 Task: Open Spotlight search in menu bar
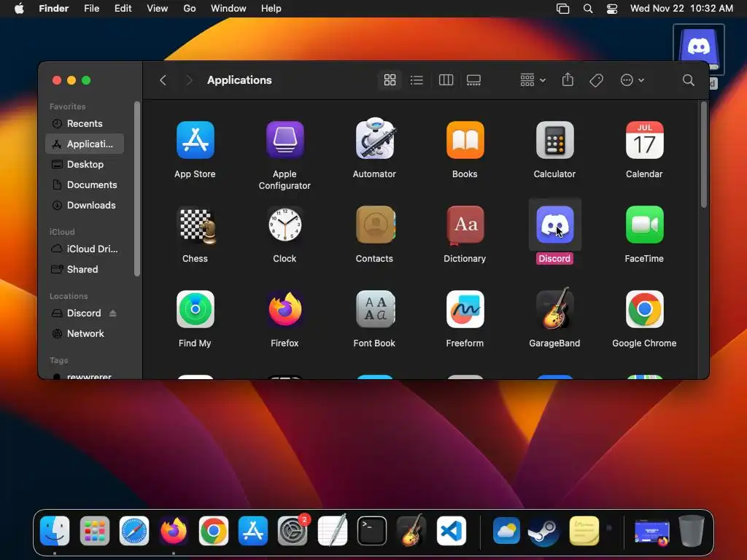point(588,9)
